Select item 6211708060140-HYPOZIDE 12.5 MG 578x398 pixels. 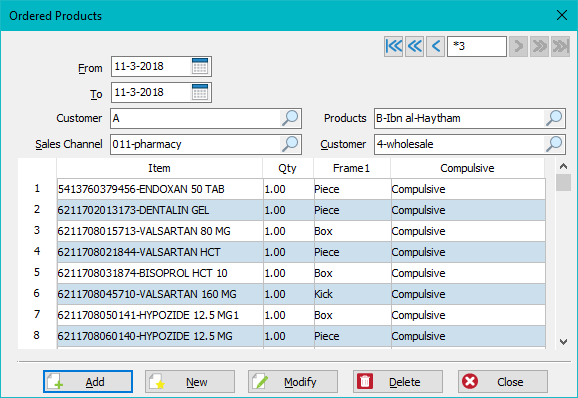point(160,336)
